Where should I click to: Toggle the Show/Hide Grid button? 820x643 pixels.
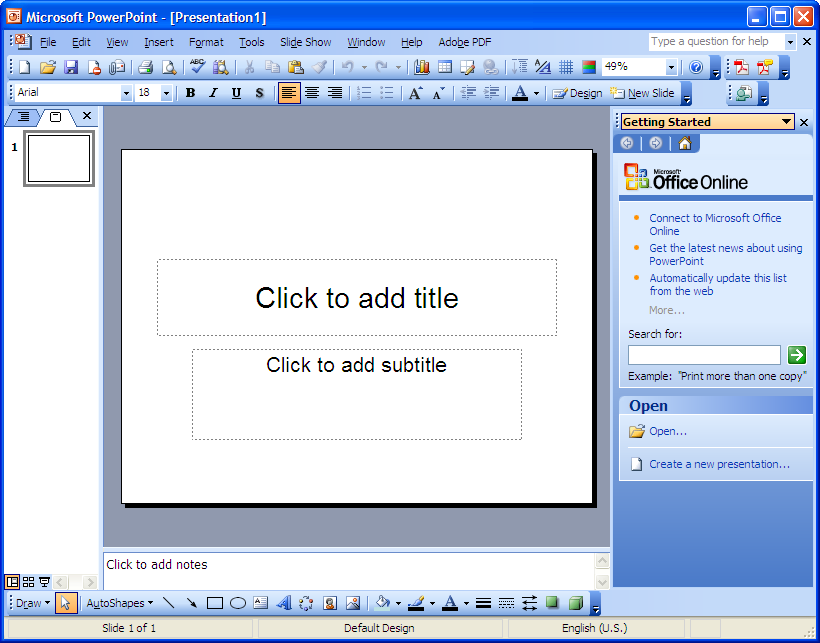(x=566, y=67)
